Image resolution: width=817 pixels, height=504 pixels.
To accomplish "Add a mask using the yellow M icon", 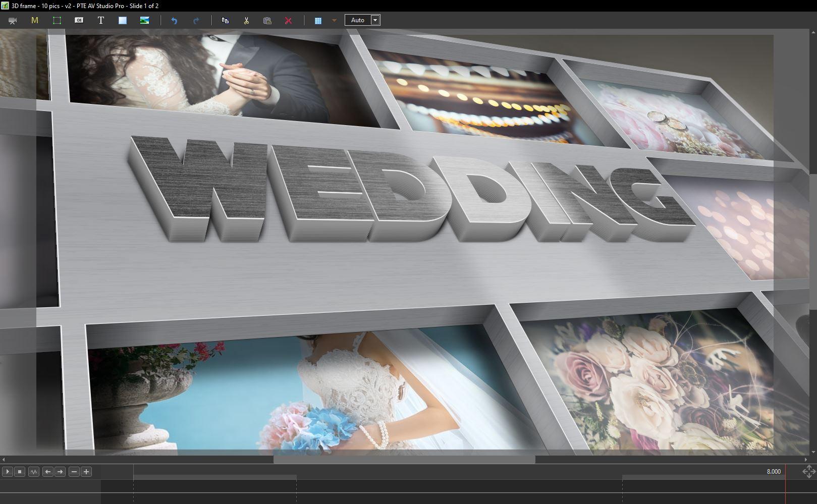I will pos(35,21).
